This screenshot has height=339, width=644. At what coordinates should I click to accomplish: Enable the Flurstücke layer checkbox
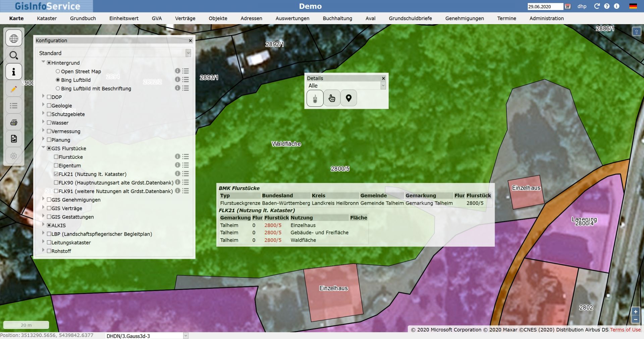56,157
